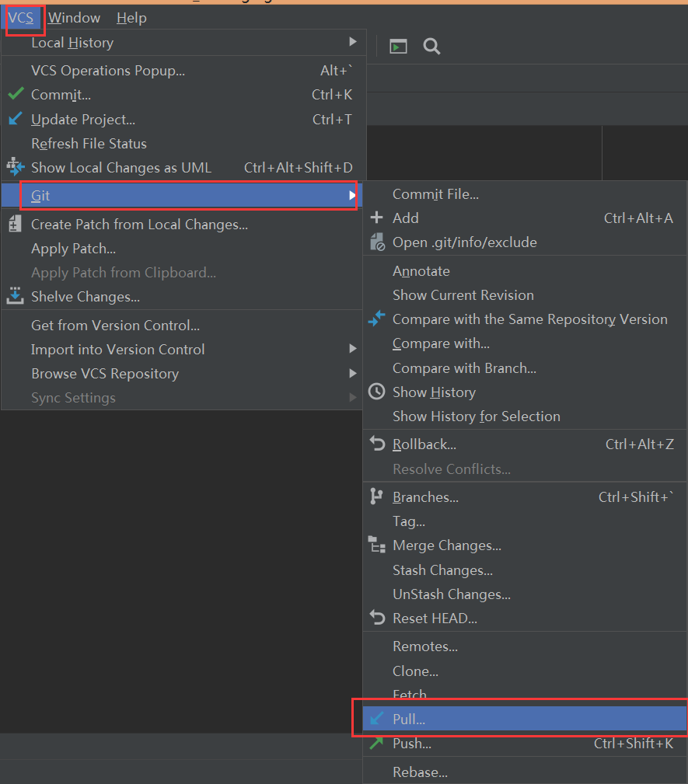Click the Reset HEAD arrow icon
688x784 pixels.
377,618
